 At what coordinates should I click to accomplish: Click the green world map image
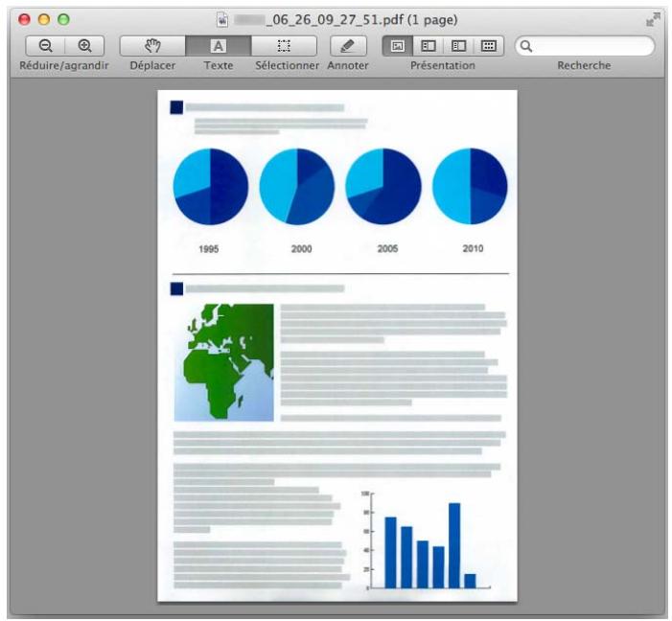tap(223, 362)
